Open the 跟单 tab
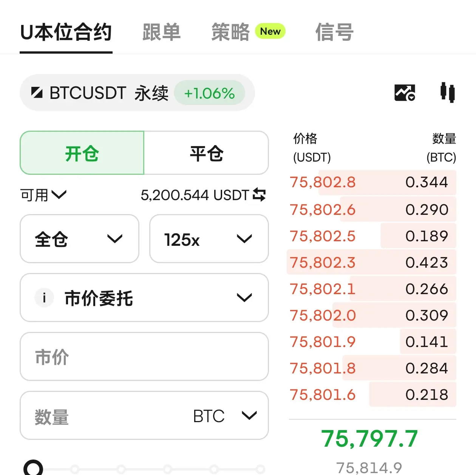476x475 pixels. (162, 32)
